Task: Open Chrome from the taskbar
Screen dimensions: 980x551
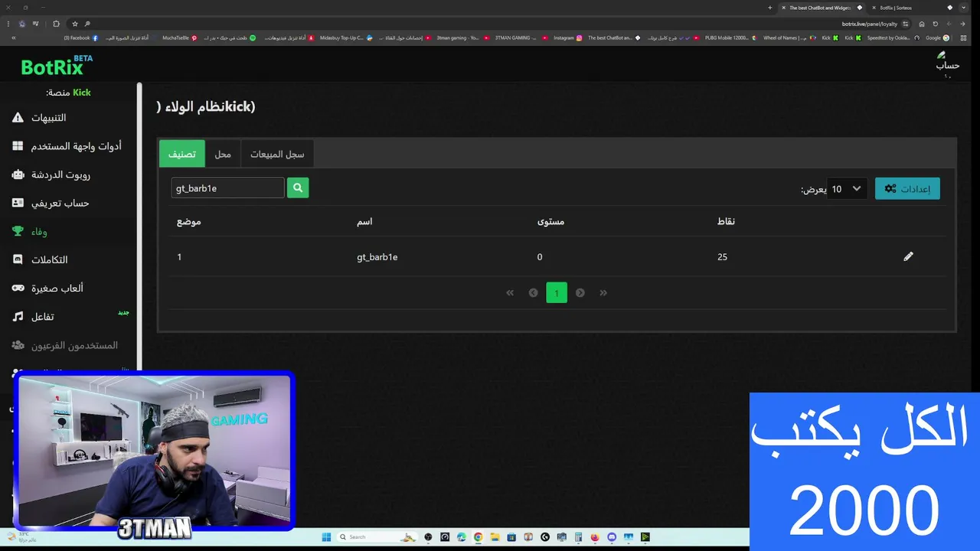Action: (x=478, y=537)
